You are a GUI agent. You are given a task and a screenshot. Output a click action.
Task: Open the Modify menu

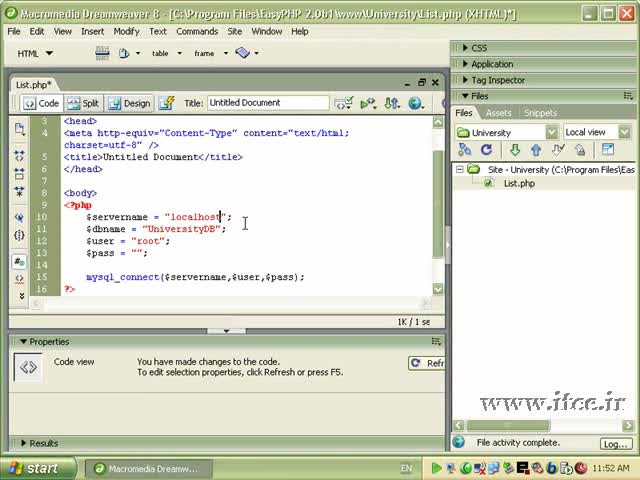pos(126,31)
